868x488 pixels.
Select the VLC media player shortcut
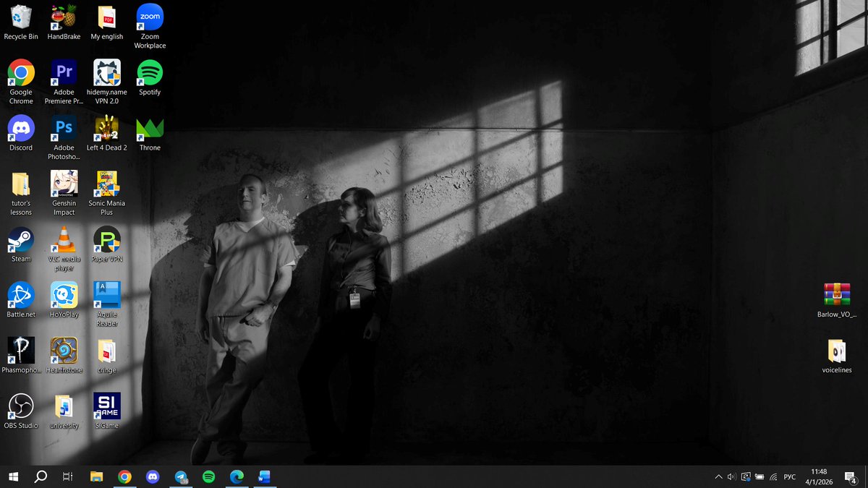[64, 249]
